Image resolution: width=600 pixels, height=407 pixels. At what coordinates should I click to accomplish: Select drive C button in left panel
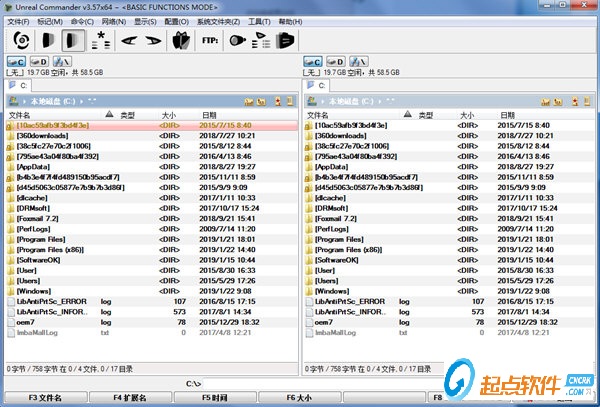tap(16, 61)
